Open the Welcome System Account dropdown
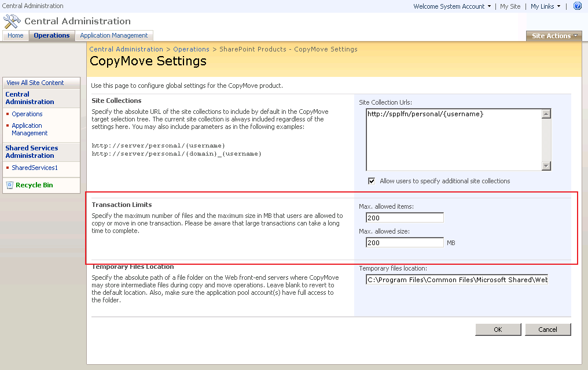Image resolution: width=588 pixels, height=370 pixels. pos(452,6)
